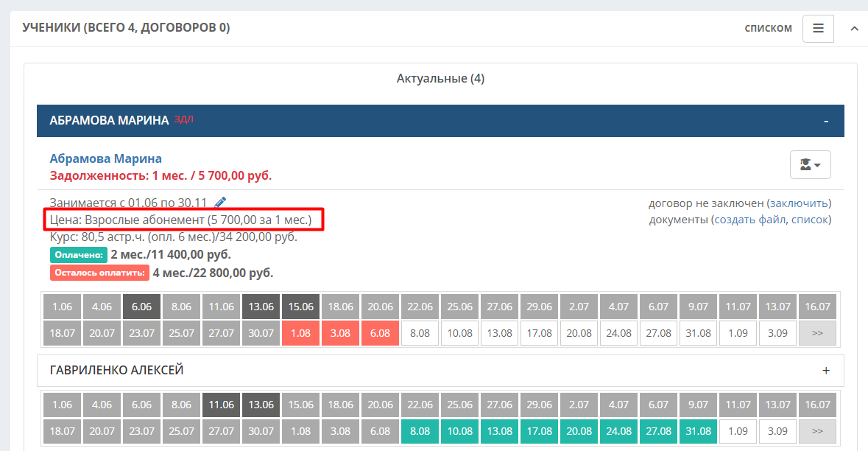Click 1.09 lesson in Гавриленко Алексей's schedule

pos(738,431)
